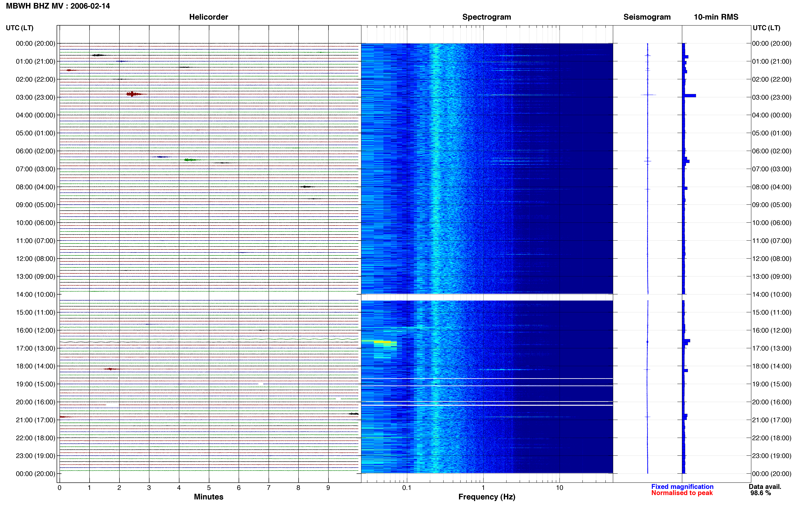Screen dimensions: 812x508
Task: Click the yellow low-frequency patch in spectrogram
Action: [x=382, y=342]
